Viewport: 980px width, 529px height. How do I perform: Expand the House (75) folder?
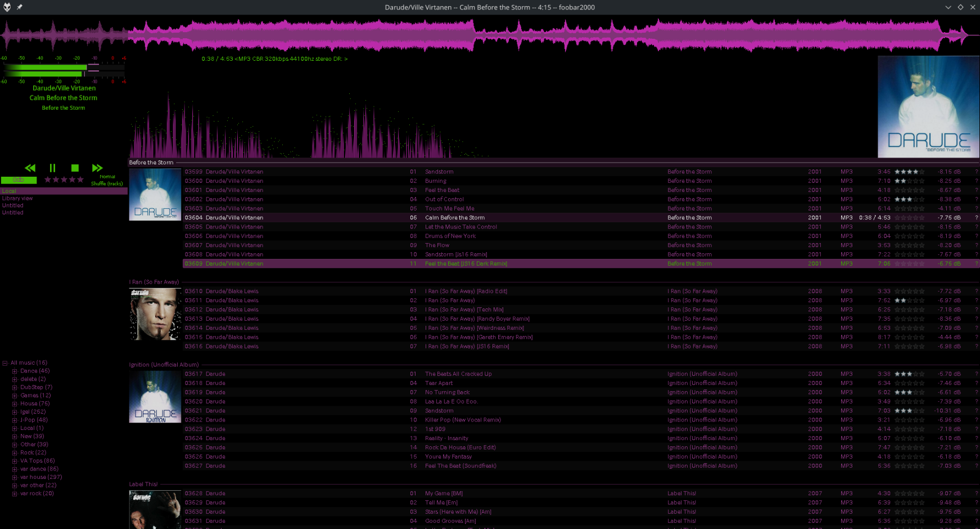(x=15, y=404)
